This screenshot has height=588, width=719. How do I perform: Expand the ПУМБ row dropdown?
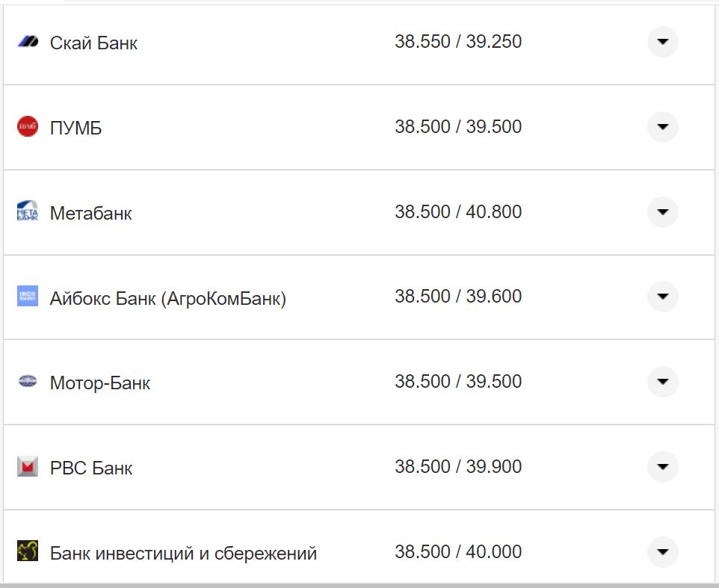(x=662, y=127)
